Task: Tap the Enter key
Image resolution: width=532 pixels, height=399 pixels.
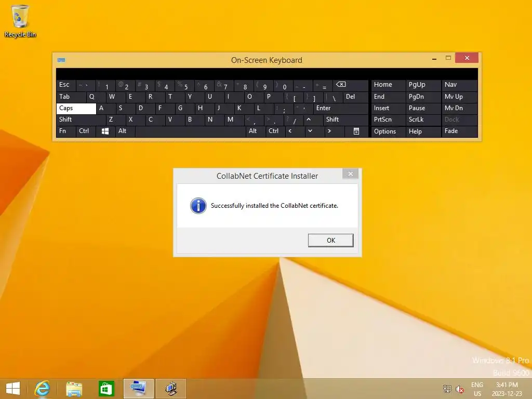Action: coord(341,108)
